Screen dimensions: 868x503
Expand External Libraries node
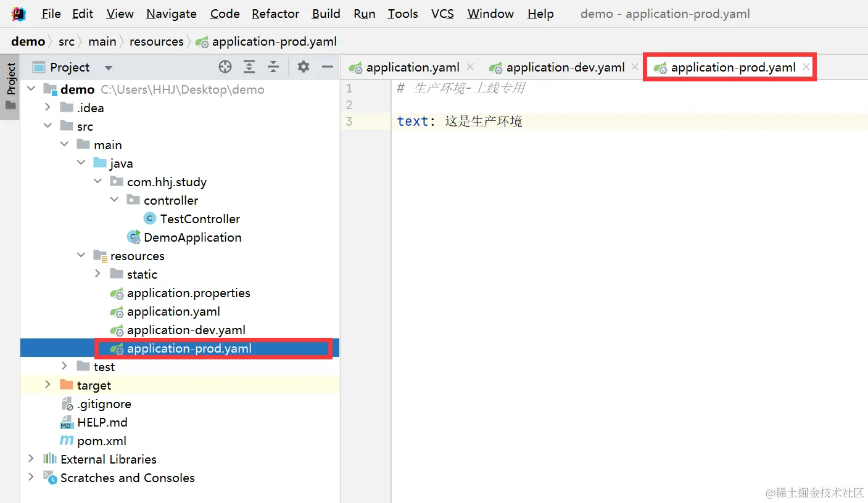pos(31,459)
